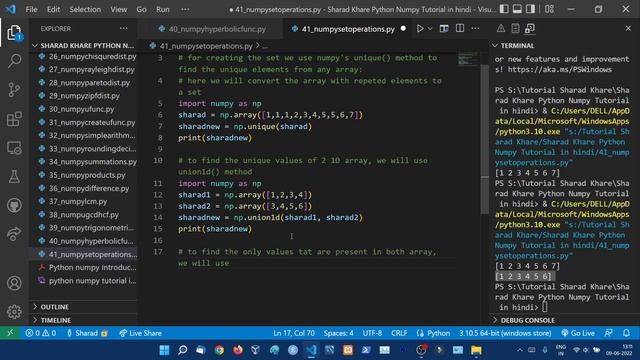Open Remote Explorer view

coord(14,148)
